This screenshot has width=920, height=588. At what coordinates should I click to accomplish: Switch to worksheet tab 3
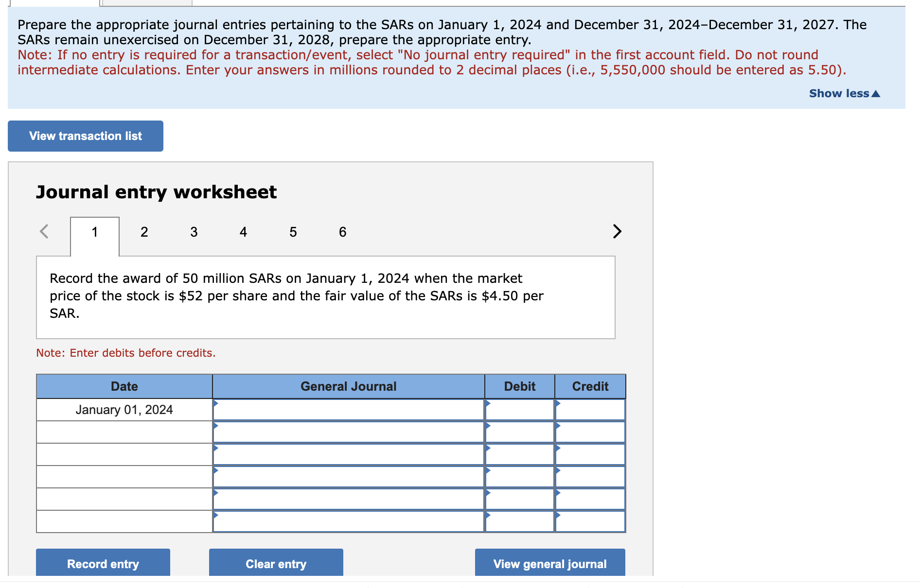tap(194, 232)
